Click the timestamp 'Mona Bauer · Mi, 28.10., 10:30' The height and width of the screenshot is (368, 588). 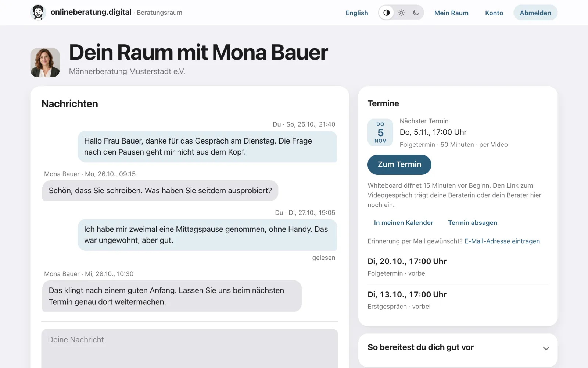point(89,274)
